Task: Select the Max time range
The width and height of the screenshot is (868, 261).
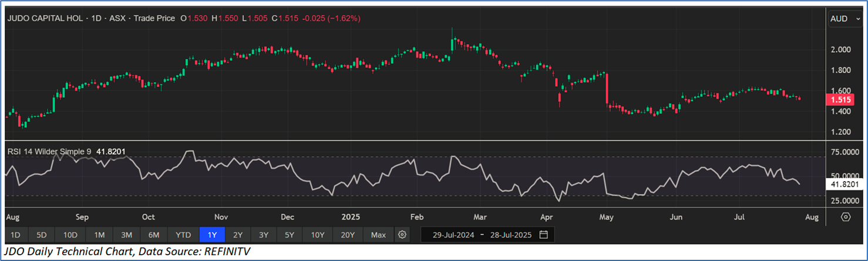Action: 378,235
